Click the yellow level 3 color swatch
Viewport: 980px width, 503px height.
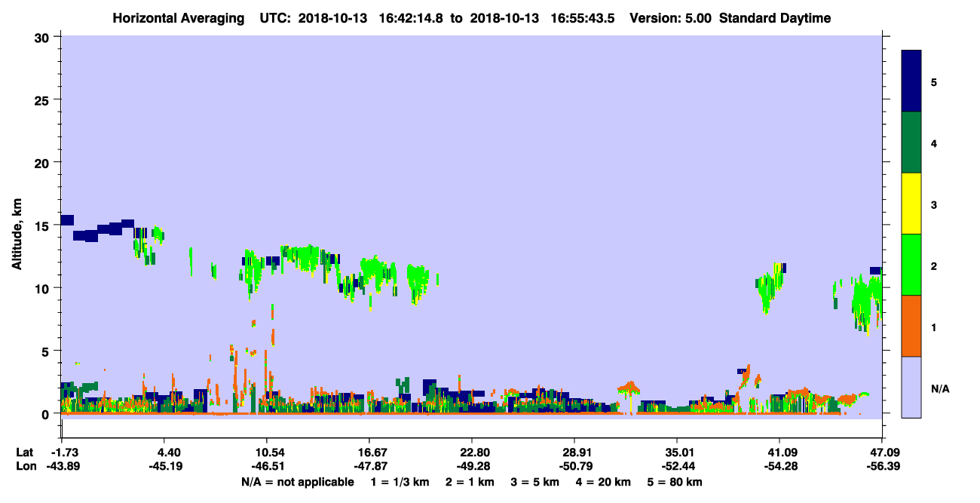(911, 204)
